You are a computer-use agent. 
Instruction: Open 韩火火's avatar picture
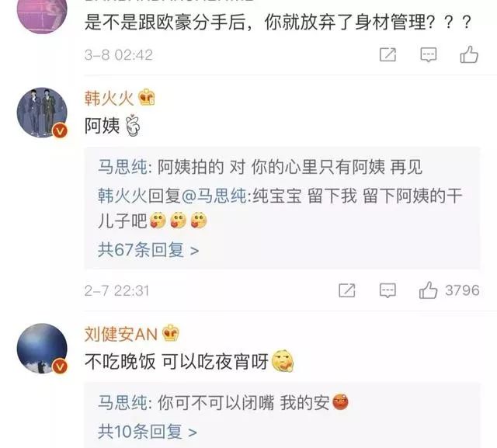42,113
